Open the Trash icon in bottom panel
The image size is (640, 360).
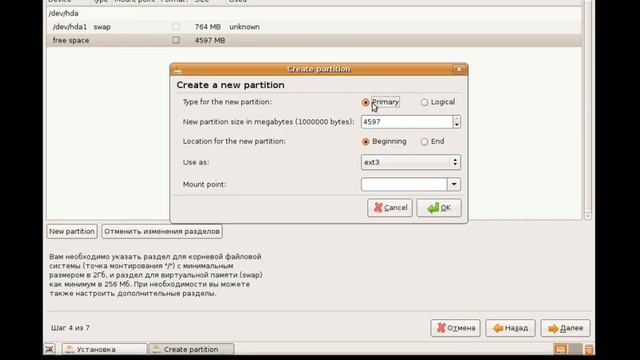coord(589,349)
